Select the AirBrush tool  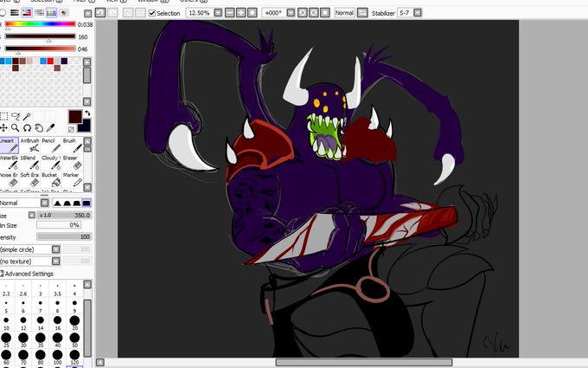pos(29,145)
